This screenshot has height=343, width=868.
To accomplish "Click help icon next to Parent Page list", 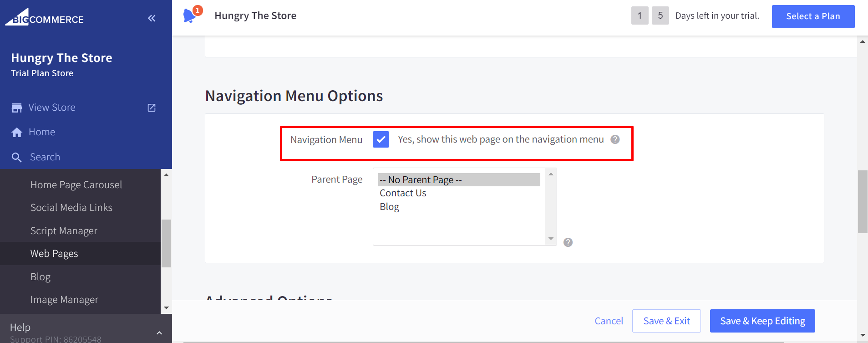I will click(x=568, y=242).
